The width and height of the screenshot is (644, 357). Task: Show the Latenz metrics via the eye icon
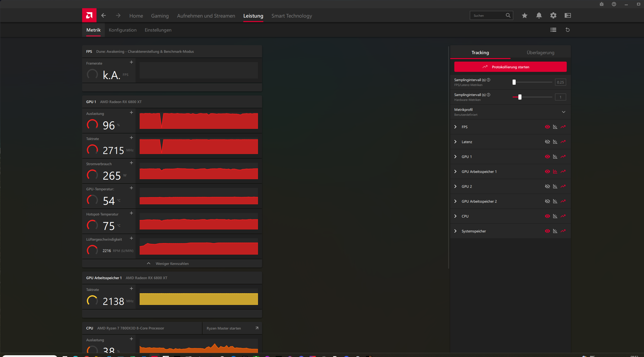547,142
